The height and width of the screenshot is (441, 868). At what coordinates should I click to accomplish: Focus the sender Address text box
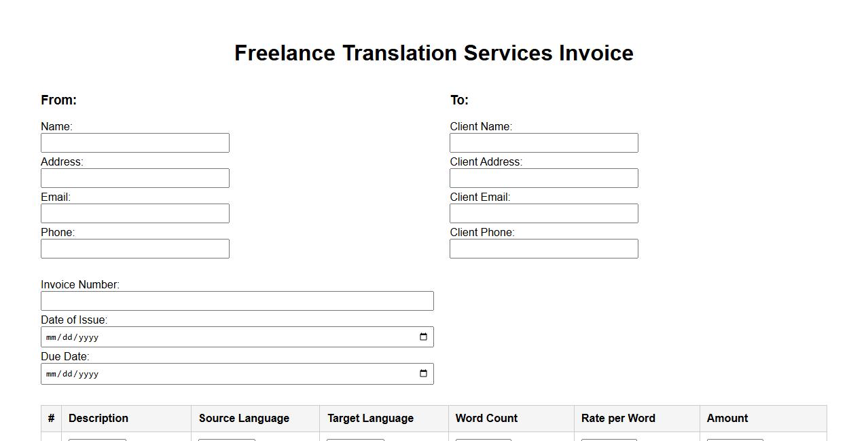tap(135, 178)
